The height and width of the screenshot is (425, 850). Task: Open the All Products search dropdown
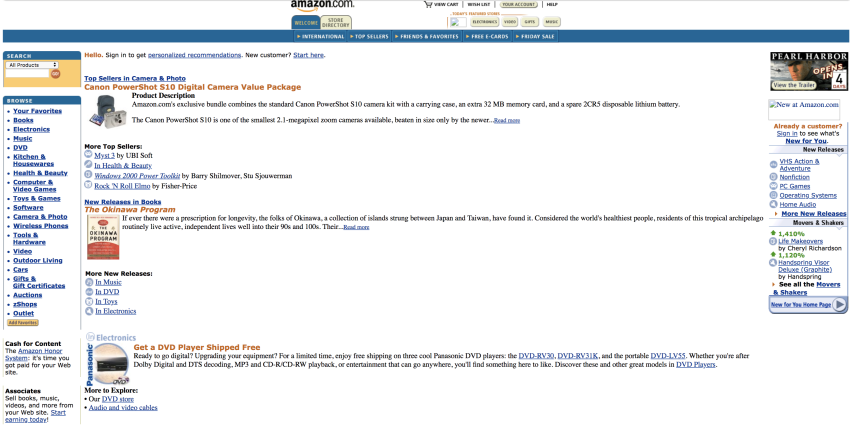pos(32,65)
